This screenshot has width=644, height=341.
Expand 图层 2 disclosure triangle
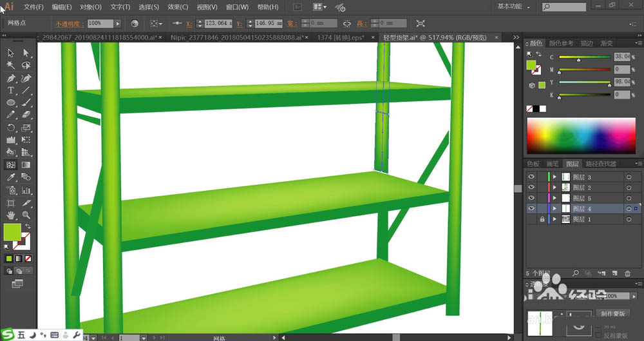click(554, 188)
